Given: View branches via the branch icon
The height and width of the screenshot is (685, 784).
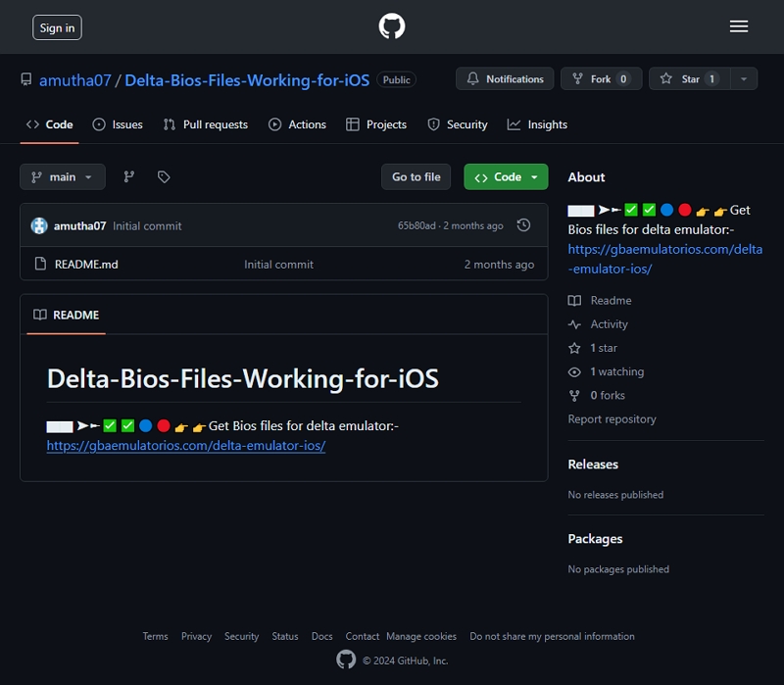Looking at the screenshot, I should coord(129,176).
